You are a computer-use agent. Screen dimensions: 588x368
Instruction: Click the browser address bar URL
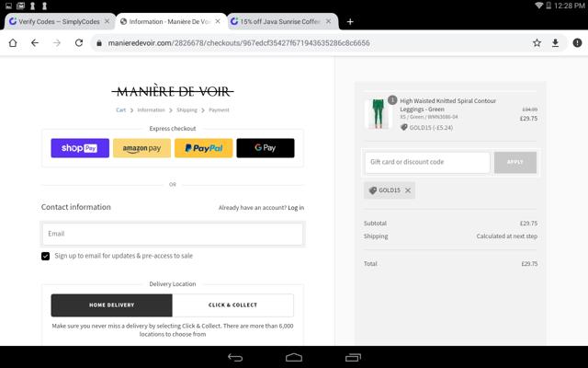pyautogui.click(x=239, y=43)
